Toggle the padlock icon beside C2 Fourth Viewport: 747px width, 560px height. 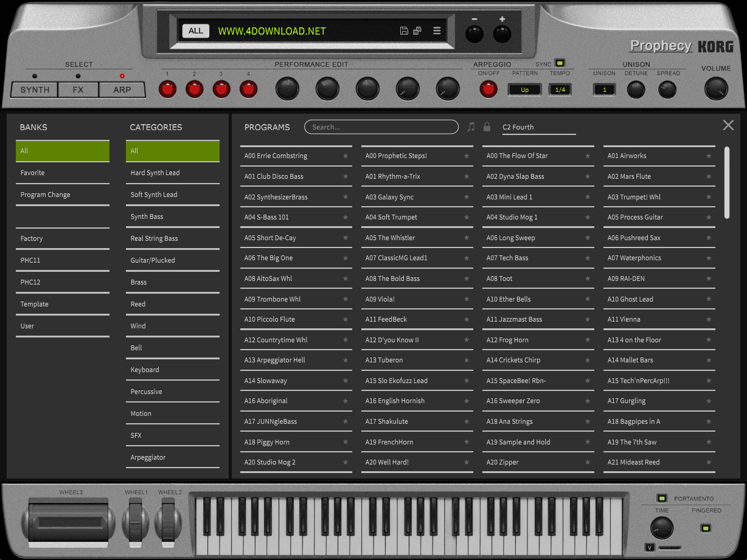tap(487, 126)
